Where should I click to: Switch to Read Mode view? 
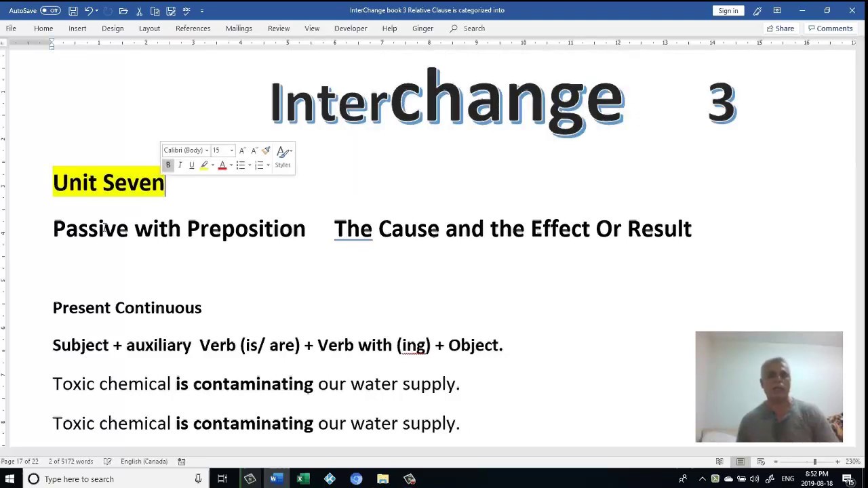click(720, 462)
